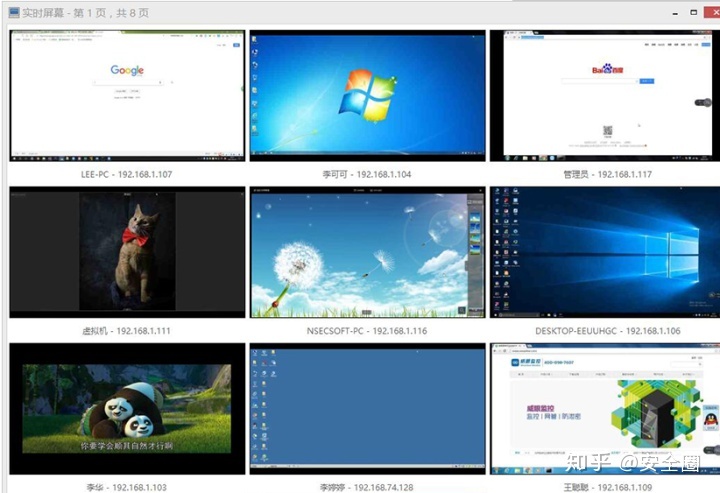Screen dimensions: 720x493
Task: Click label NSECSOFT-PC - 192.168.1.116
Action: click(367, 331)
